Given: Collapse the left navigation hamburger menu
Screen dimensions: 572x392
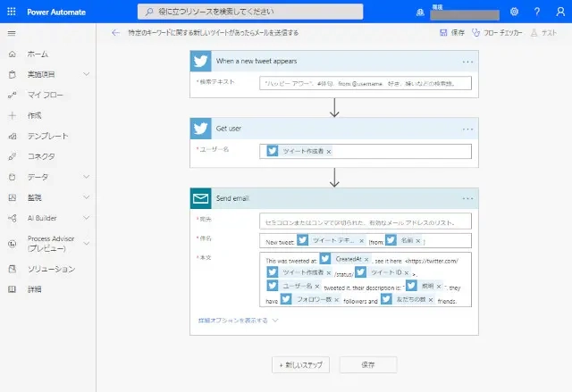Looking at the screenshot, I should [x=12, y=34].
